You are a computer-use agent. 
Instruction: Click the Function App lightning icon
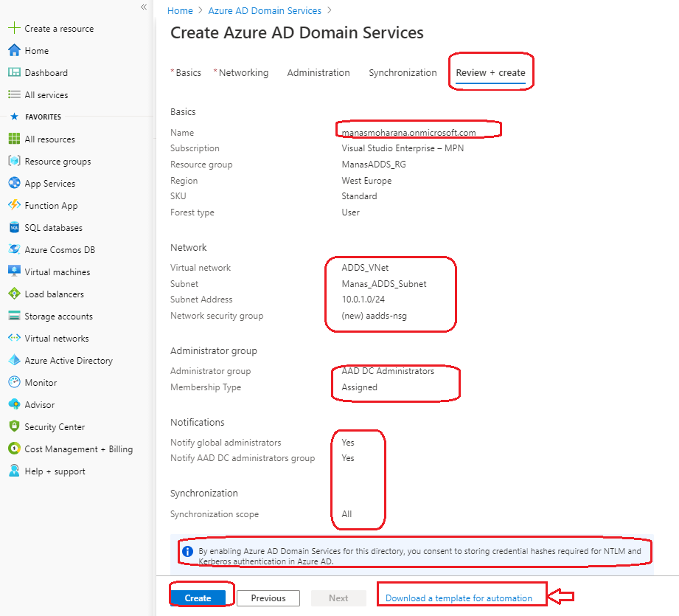click(13, 206)
